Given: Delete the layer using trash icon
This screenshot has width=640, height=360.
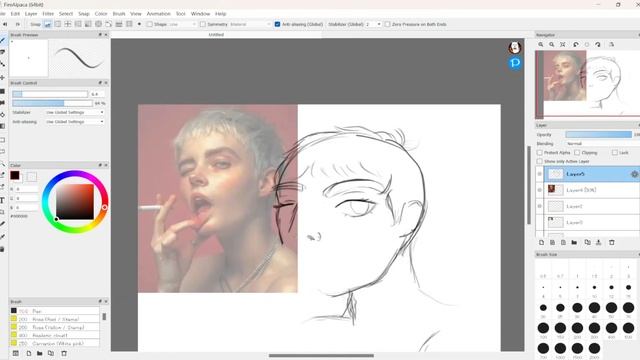Looking at the screenshot, I should (x=611, y=242).
